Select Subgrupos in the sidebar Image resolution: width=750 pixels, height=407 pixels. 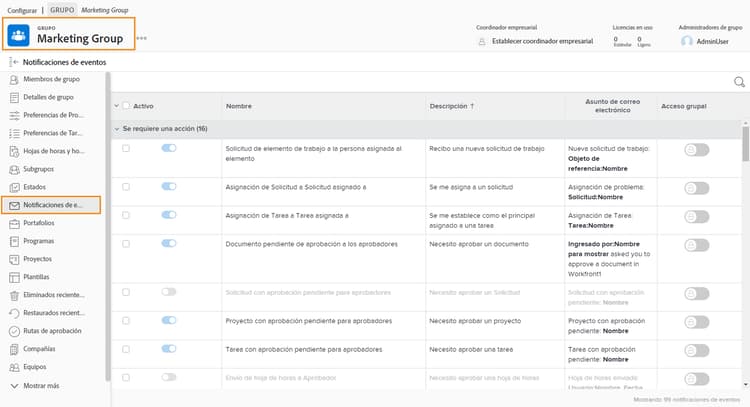38,169
